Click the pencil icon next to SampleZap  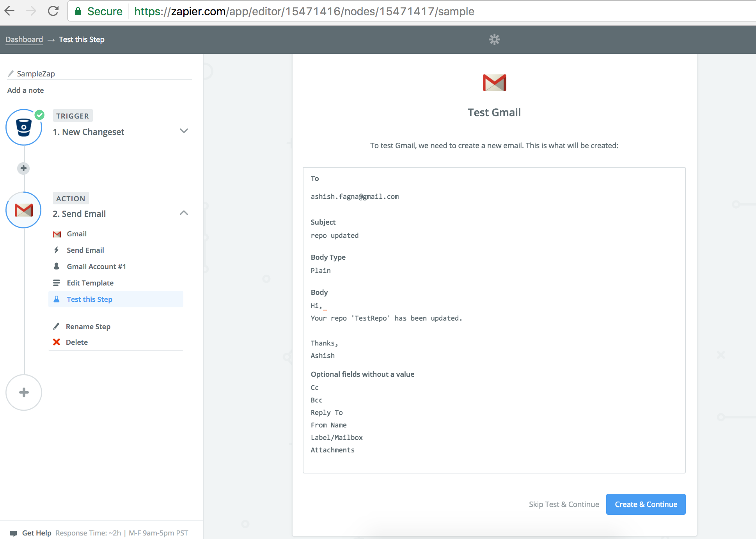pos(11,73)
